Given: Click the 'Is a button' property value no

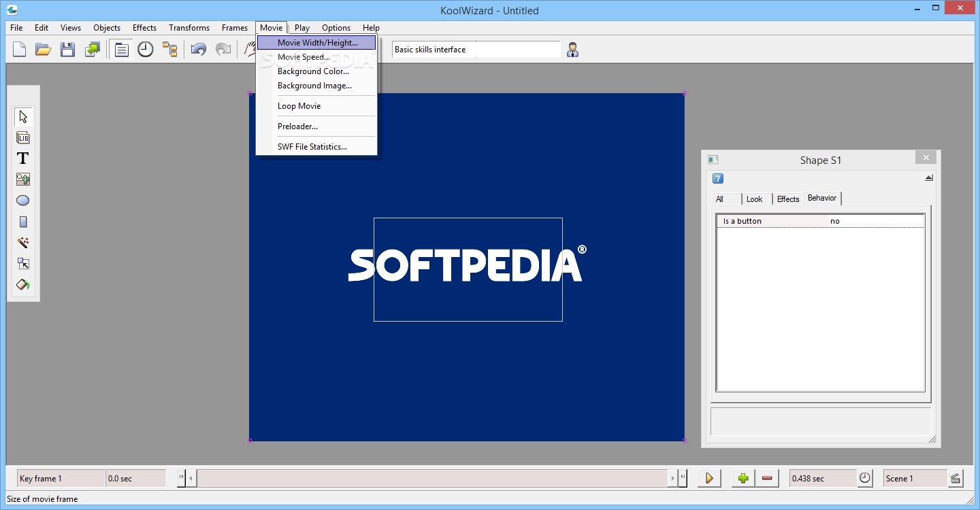Looking at the screenshot, I should (x=876, y=221).
